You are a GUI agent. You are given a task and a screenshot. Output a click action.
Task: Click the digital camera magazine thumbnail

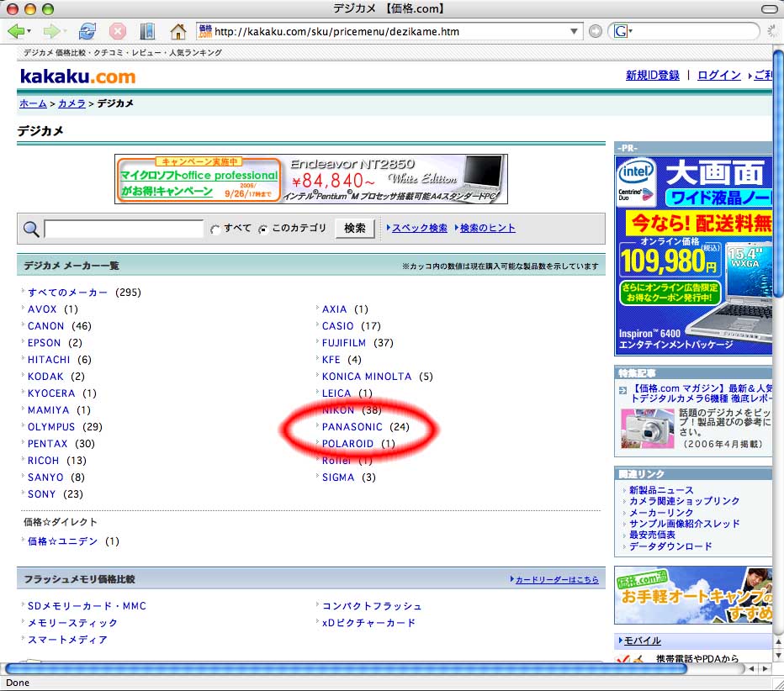(x=647, y=429)
